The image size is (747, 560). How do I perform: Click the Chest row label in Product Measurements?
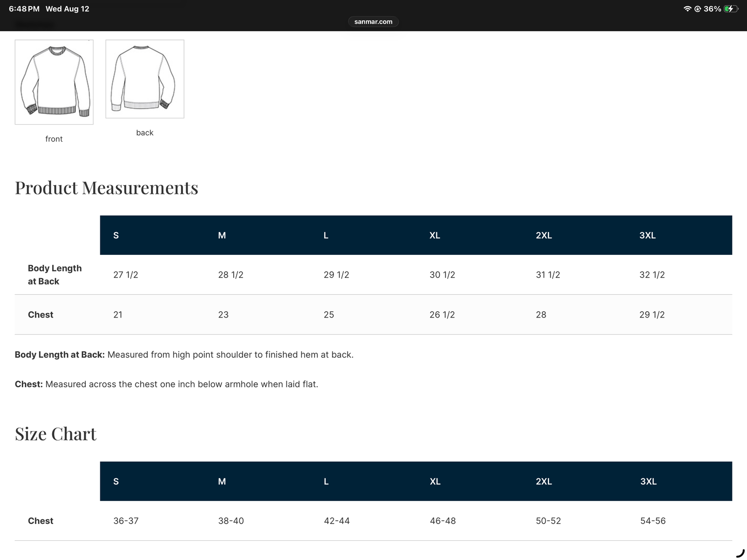tap(41, 315)
